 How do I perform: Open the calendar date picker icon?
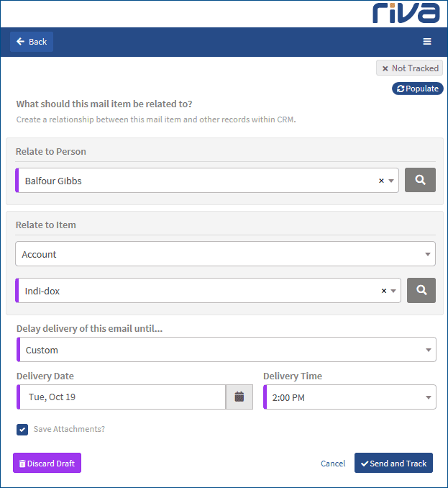coord(239,397)
